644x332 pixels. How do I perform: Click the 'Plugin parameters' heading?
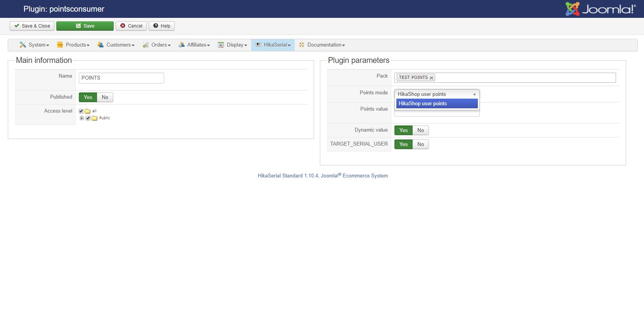point(359,60)
